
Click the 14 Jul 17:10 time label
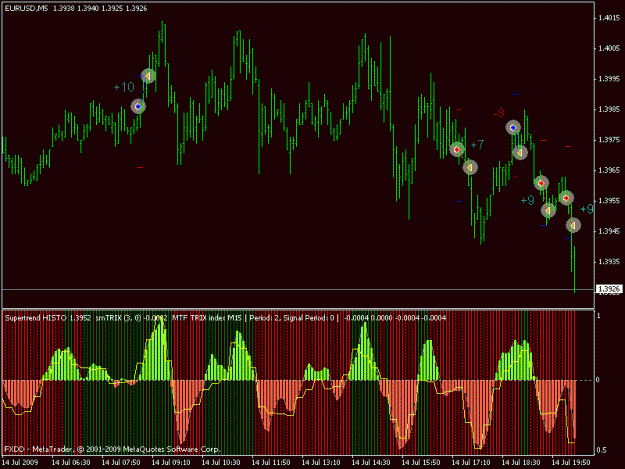point(471,462)
